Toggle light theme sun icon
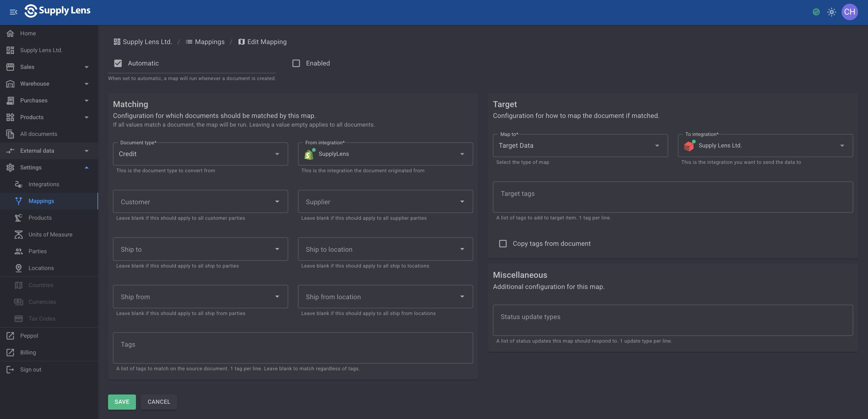Screen dimensions: 868x419 (831, 12)
